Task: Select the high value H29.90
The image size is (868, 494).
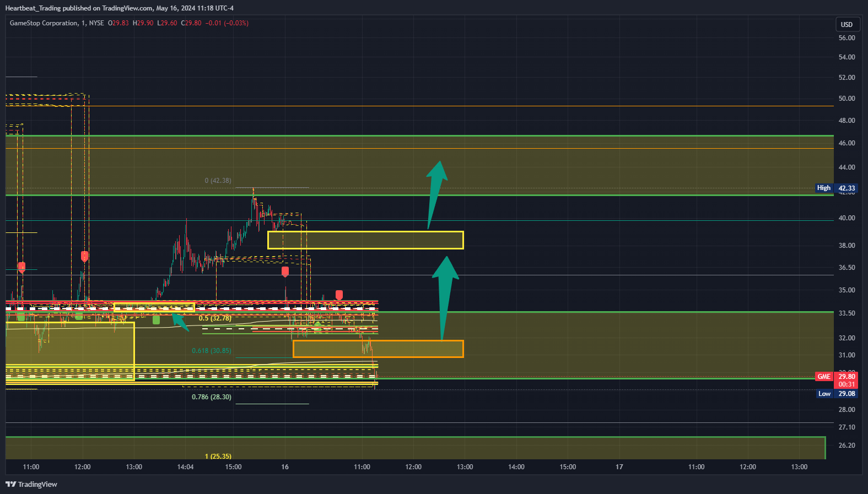Action: click(143, 23)
